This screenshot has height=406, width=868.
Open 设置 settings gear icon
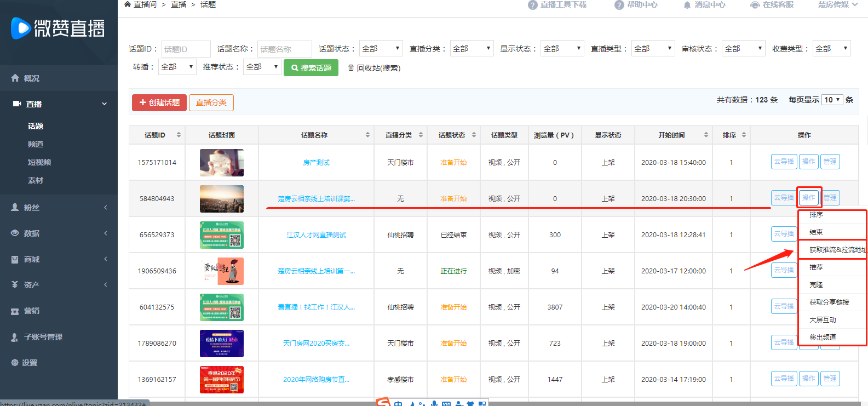(x=15, y=363)
